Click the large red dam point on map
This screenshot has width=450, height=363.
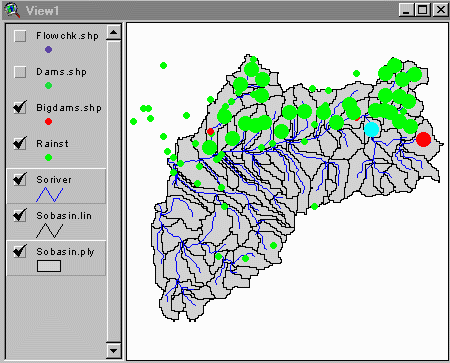[x=423, y=139]
